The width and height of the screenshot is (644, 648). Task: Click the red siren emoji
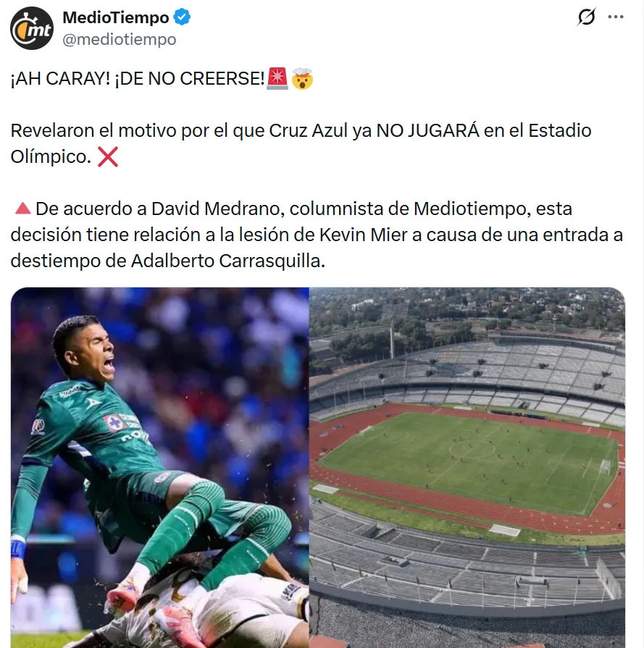point(277,78)
